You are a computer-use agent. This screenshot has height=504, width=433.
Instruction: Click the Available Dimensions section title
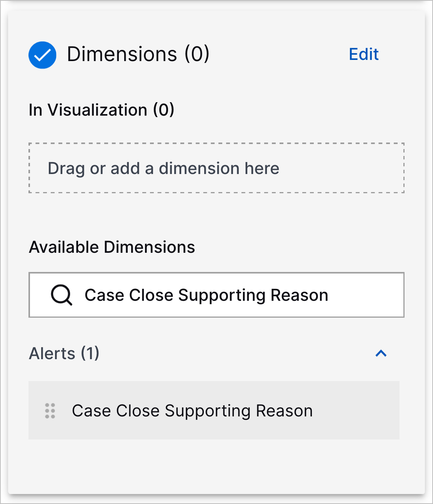click(x=112, y=247)
